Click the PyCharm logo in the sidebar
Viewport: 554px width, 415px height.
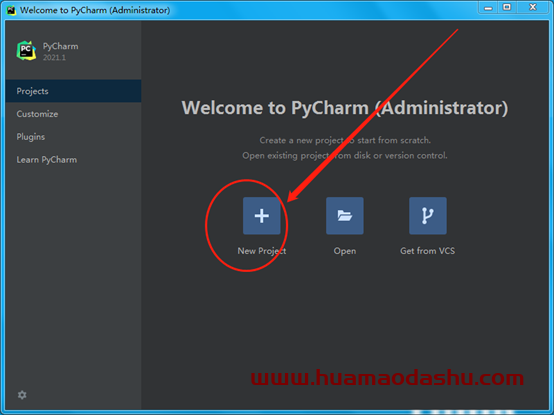(x=26, y=51)
